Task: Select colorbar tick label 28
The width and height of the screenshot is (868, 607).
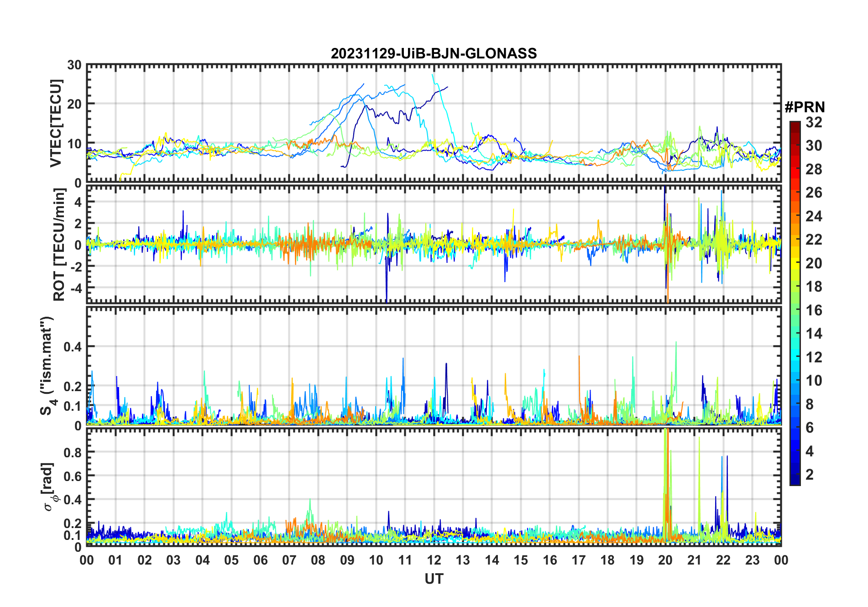Action: (814, 169)
